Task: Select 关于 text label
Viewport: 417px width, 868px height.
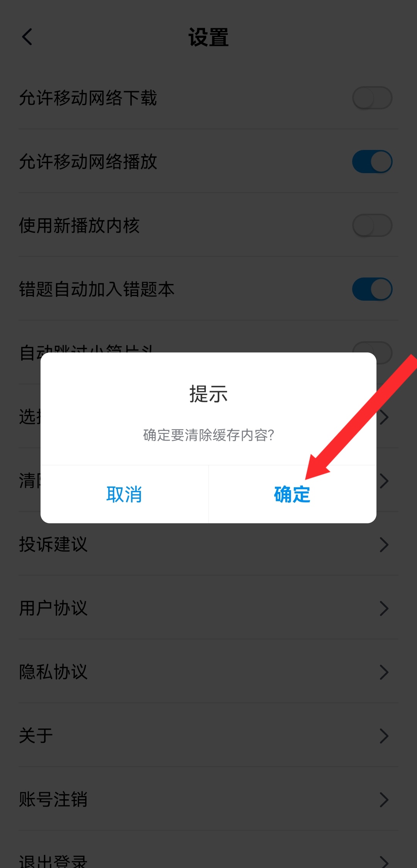Action: pos(36,736)
